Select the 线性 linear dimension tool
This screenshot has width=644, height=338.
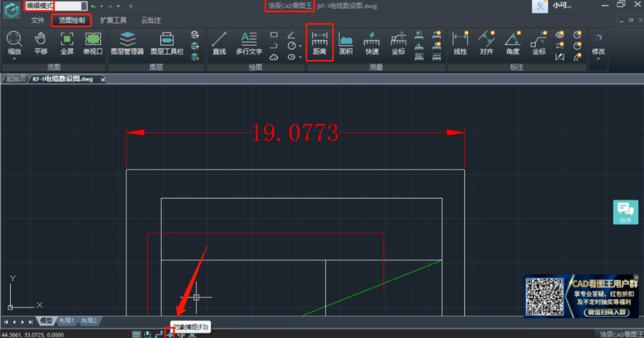tap(460, 43)
